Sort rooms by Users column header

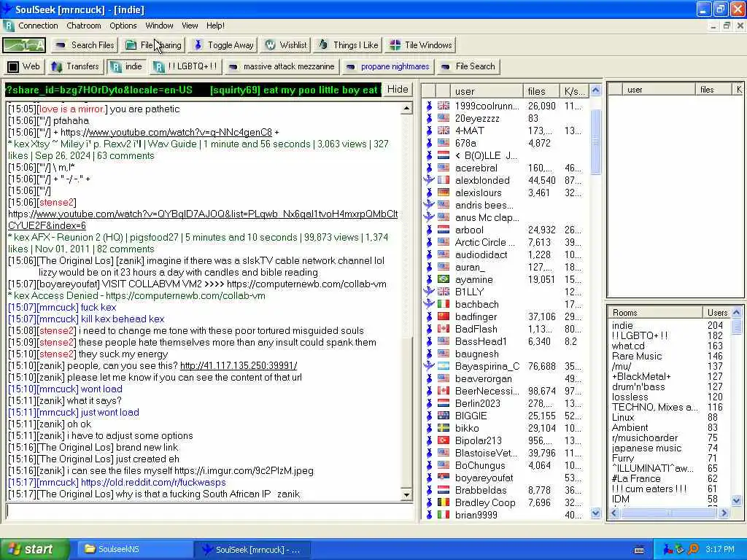[x=716, y=313]
